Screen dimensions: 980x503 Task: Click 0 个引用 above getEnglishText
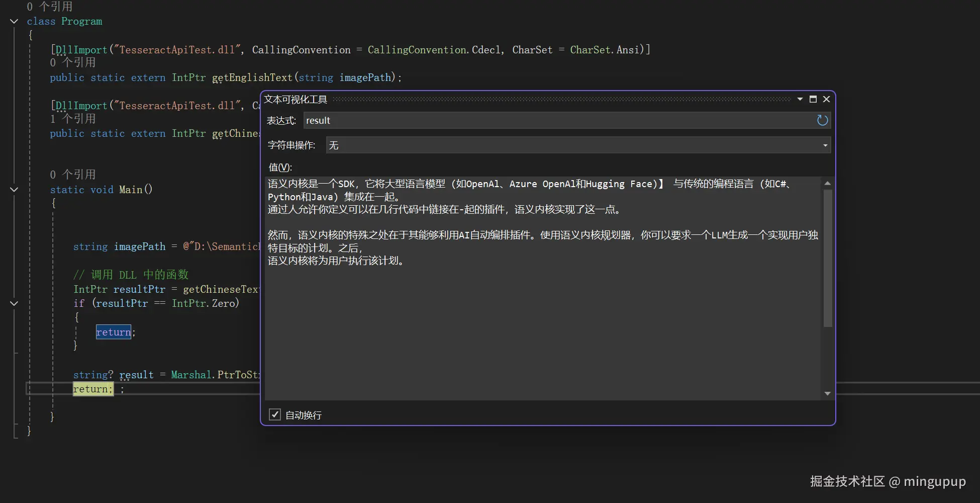pos(73,62)
